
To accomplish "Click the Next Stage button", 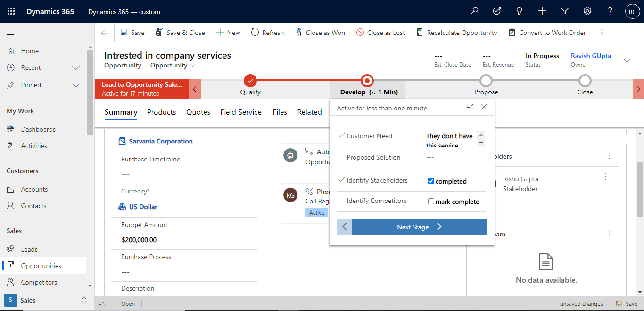I will pyautogui.click(x=420, y=227).
